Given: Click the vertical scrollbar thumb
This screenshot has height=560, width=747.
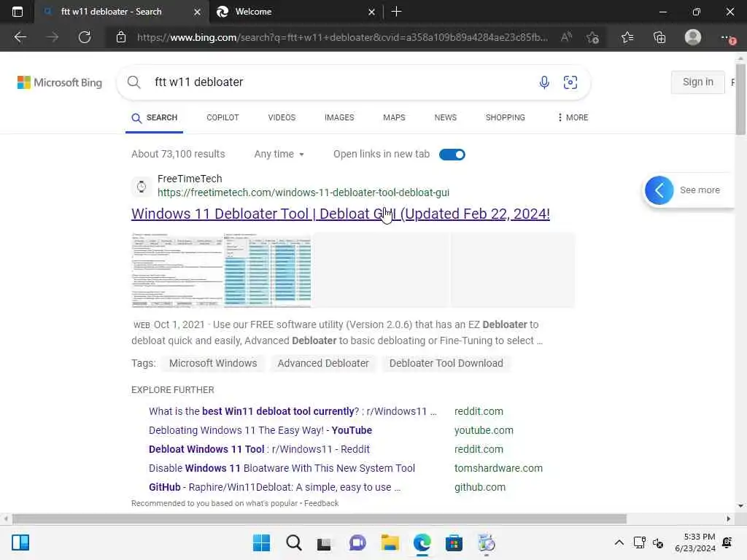Looking at the screenshot, I should tap(740, 99).
